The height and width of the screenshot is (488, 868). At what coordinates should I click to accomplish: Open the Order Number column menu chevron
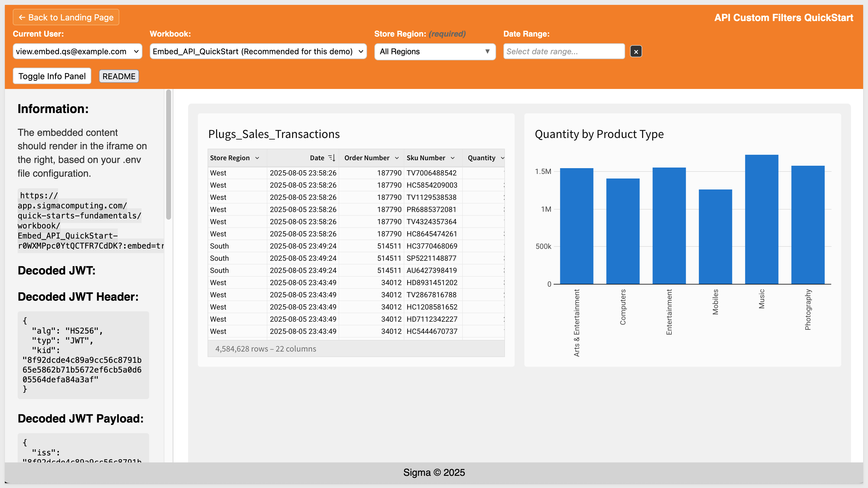[397, 158]
